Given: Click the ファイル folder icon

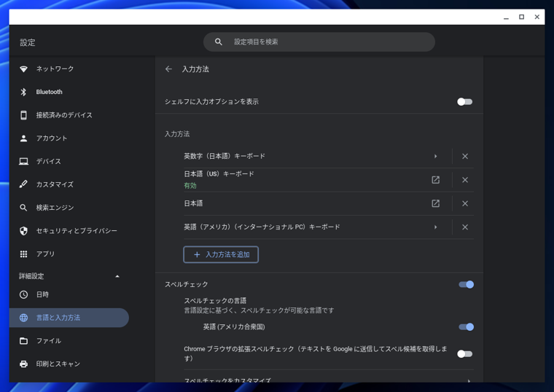Looking at the screenshot, I should pos(23,341).
